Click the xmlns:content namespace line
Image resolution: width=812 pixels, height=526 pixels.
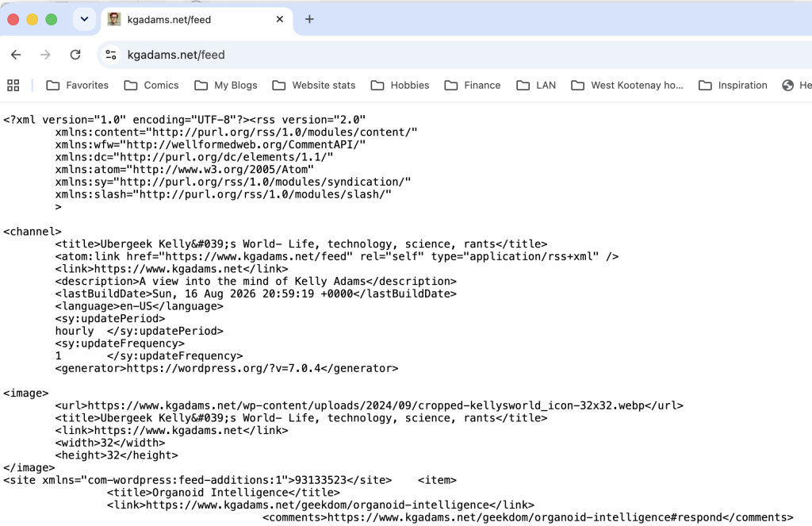236,132
